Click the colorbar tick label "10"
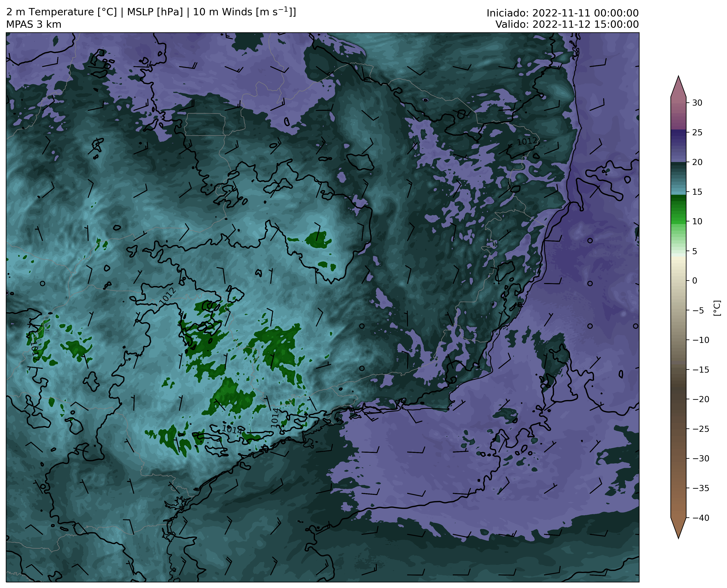This screenshot has width=727, height=588. pyautogui.click(x=697, y=221)
